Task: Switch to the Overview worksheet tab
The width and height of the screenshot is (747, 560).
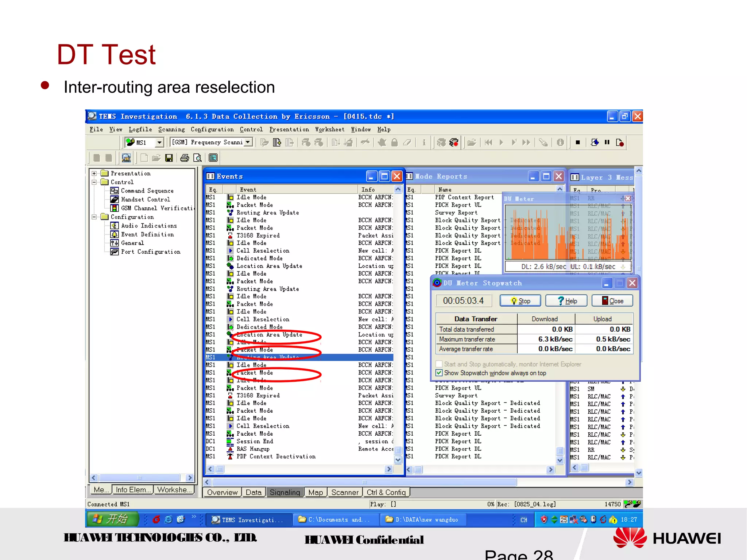Action: click(x=222, y=493)
